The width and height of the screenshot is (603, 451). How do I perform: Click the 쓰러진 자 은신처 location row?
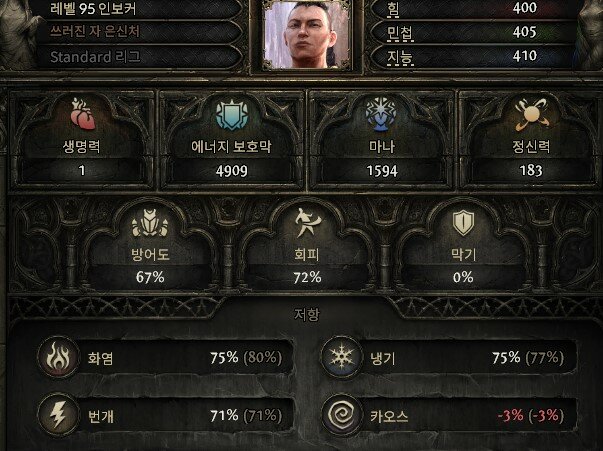pos(140,32)
